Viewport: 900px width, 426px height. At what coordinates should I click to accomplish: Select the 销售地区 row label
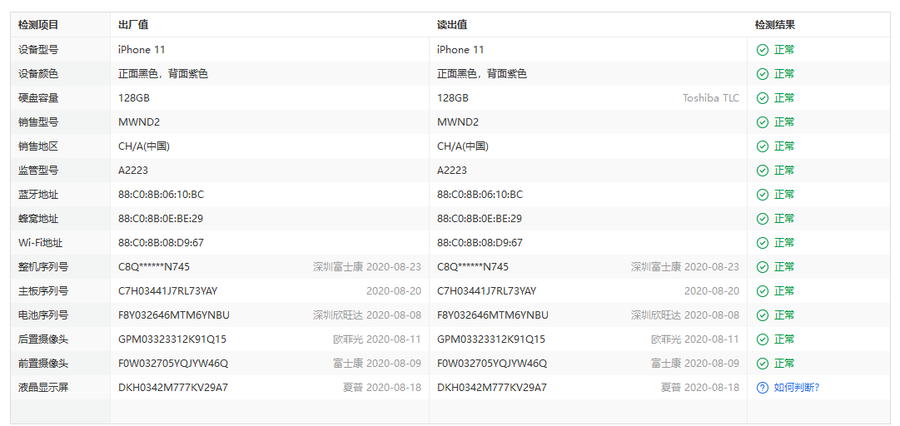click(x=38, y=146)
